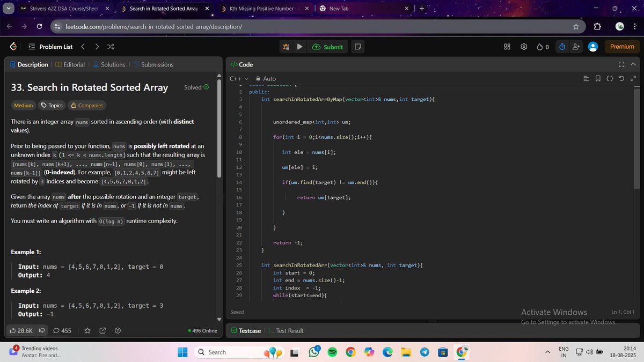The width and height of the screenshot is (644, 362).
Task: Click the Medium difficulty tag
Action: click(x=24, y=106)
